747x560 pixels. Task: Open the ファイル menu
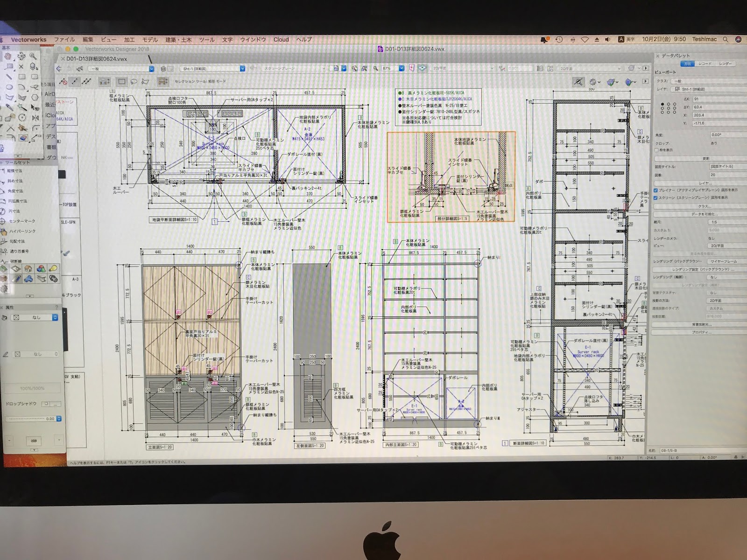pos(64,40)
